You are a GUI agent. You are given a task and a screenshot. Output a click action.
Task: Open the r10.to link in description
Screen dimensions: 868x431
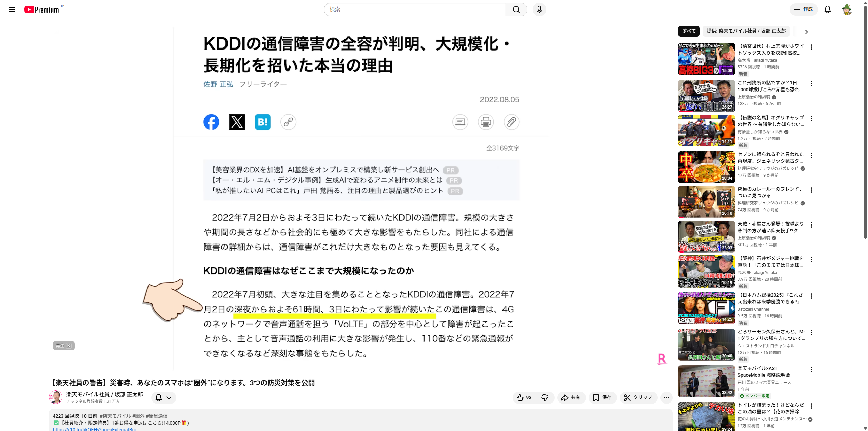pyautogui.click(x=96, y=429)
